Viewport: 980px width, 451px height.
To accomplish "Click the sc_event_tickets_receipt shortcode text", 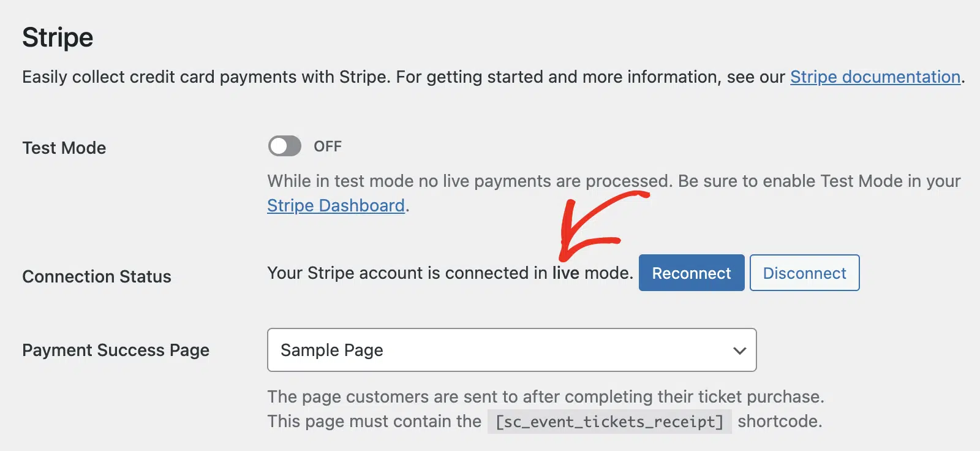I will [x=609, y=422].
